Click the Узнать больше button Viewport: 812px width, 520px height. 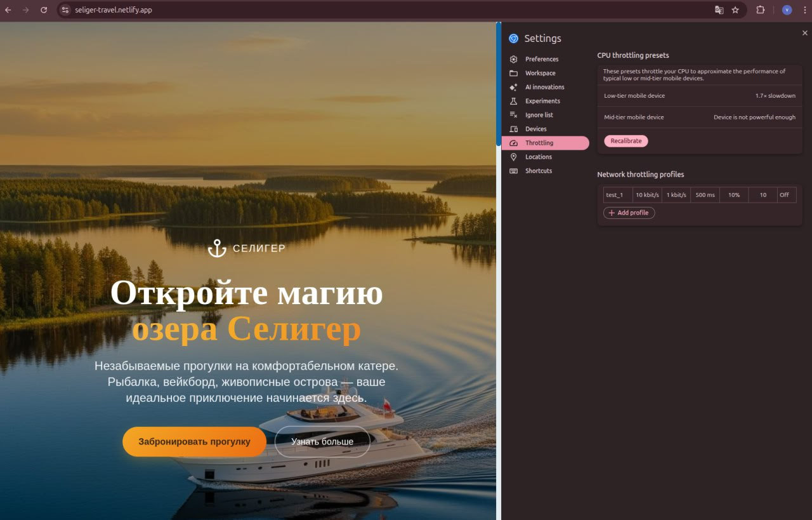pyautogui.click(x=322, y=442)
